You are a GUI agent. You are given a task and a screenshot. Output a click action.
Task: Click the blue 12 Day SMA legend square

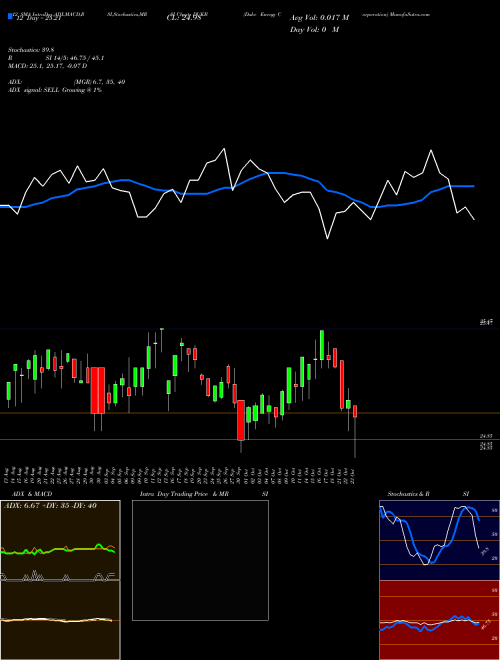tap(10, 16)
